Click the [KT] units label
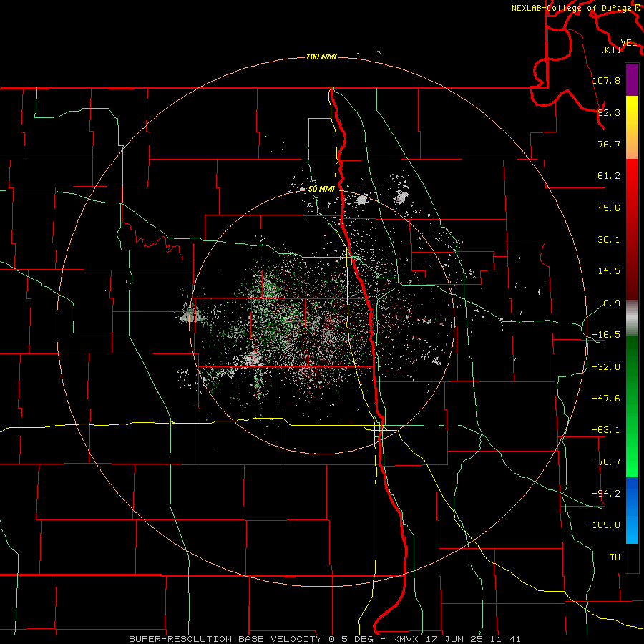This screenshot has height=644, width=644. click(x=610, y=49)
